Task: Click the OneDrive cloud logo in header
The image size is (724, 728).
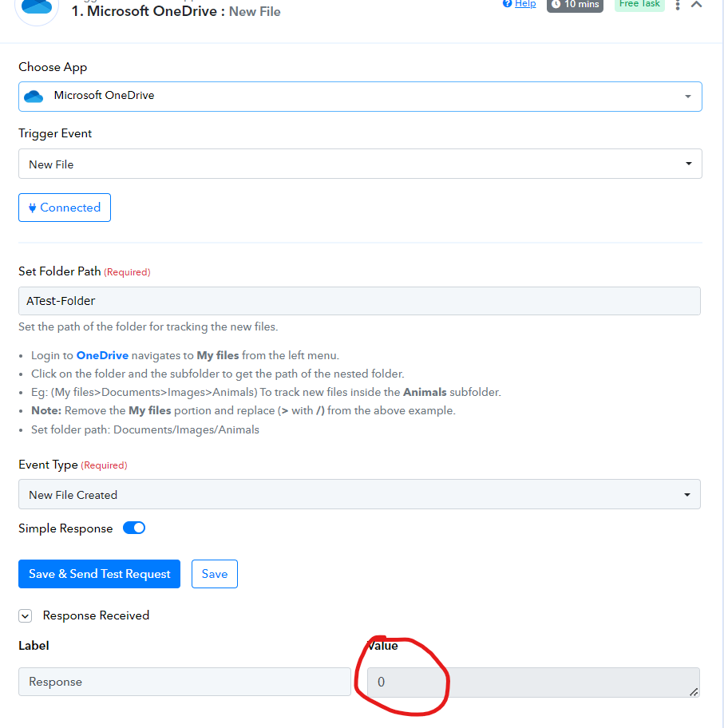Action: click(37, 7)
